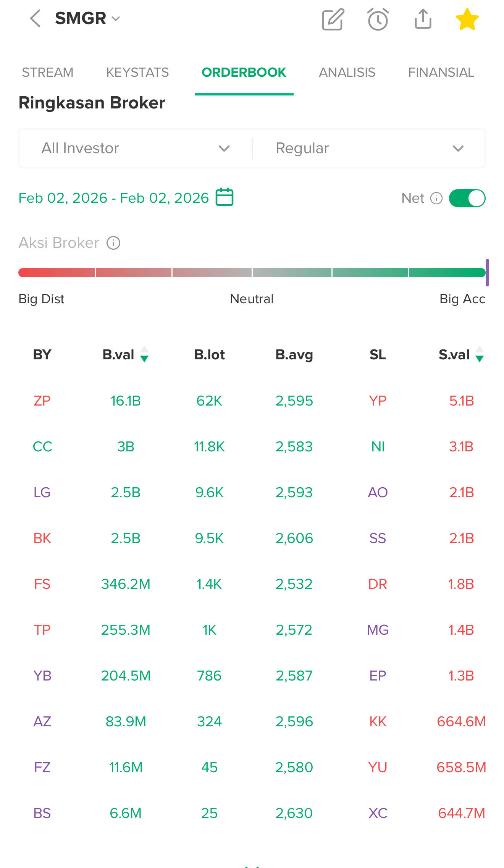
Task: Turn off the Net toggle switch
Action: [x=467, y=198]
